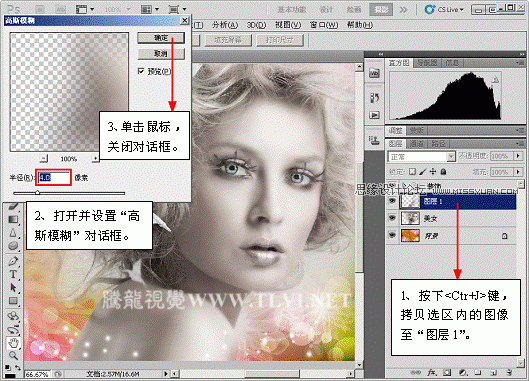Open the 视图(V) menu
Image resolution: width=529 pixels, height=381 pixels.
[x=288, y=25]
